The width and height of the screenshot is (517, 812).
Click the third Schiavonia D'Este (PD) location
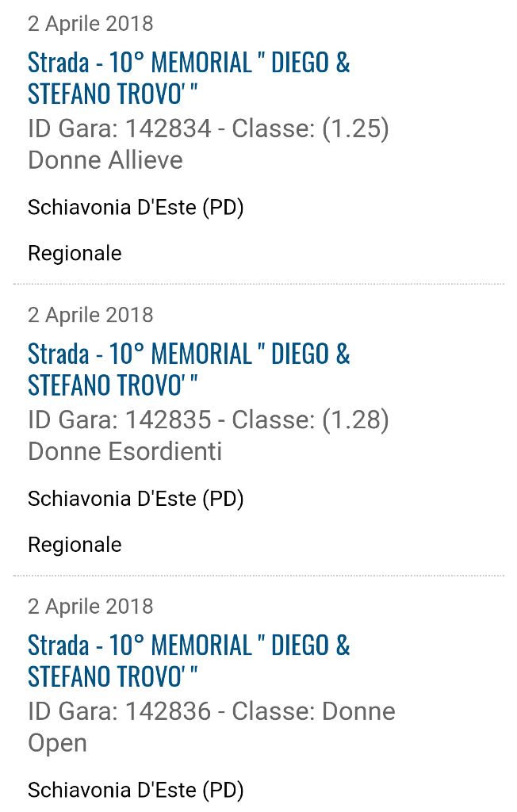[136, 791]
